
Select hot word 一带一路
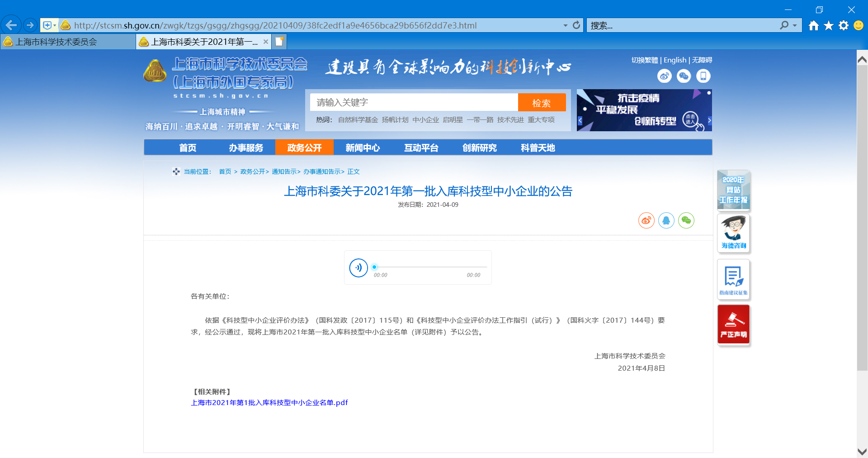click(480, 120)
